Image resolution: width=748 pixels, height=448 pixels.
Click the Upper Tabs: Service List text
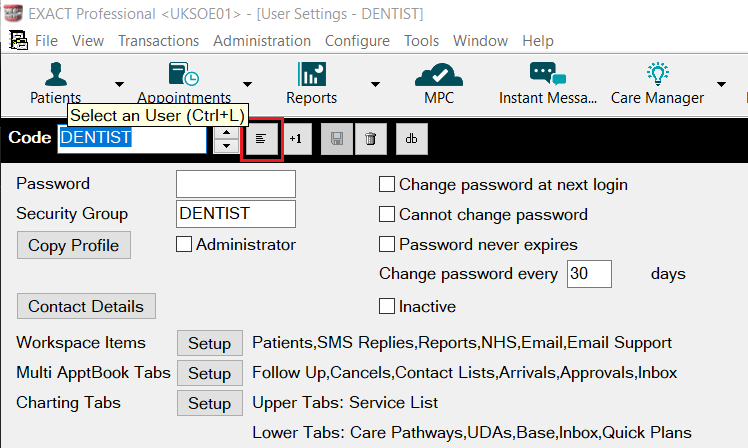click(345, 403)
